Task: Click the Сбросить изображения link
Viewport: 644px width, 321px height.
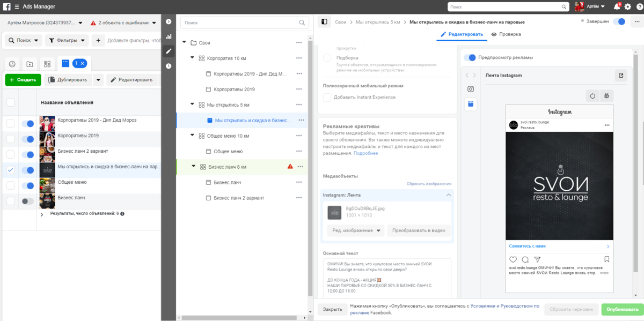Action: click(x=428, y=184)
